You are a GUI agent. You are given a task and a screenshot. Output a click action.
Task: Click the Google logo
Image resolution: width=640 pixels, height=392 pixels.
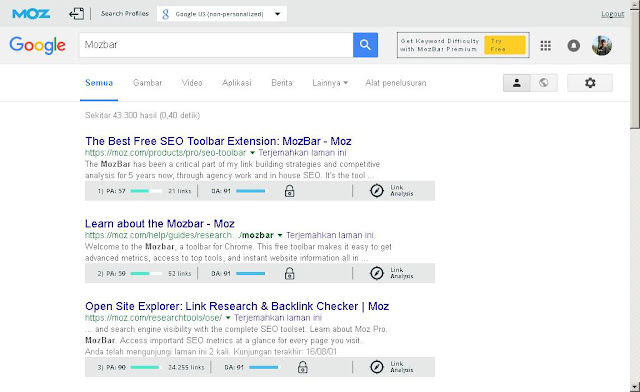coord(37,45)
